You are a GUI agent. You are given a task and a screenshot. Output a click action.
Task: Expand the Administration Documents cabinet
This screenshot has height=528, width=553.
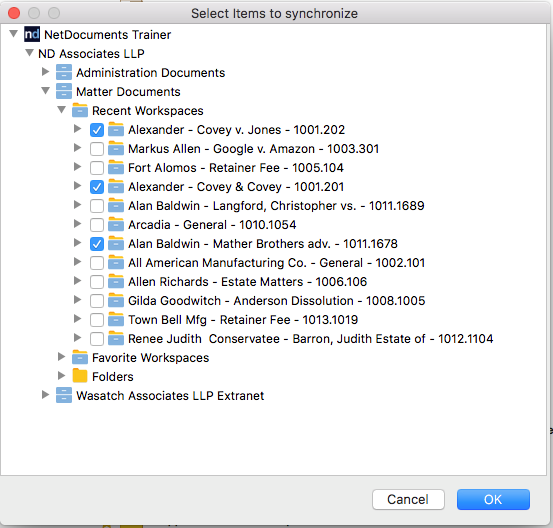pos(45,72)
